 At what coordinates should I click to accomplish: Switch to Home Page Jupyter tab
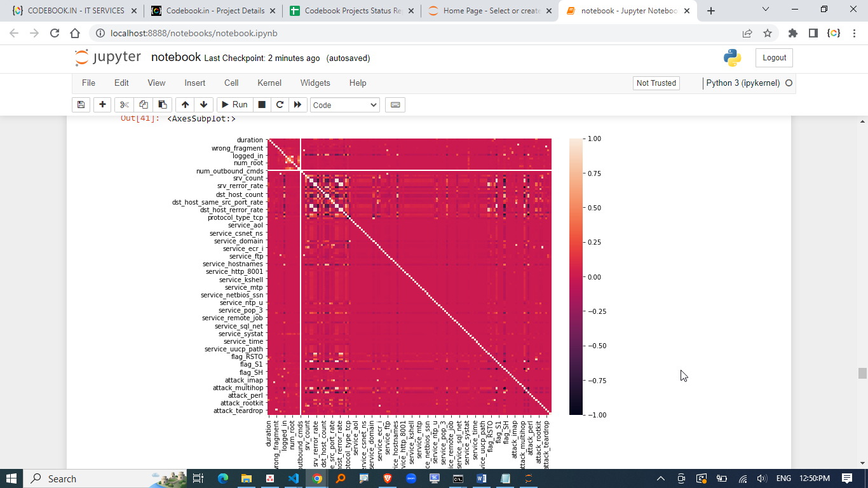click(490, 11)
